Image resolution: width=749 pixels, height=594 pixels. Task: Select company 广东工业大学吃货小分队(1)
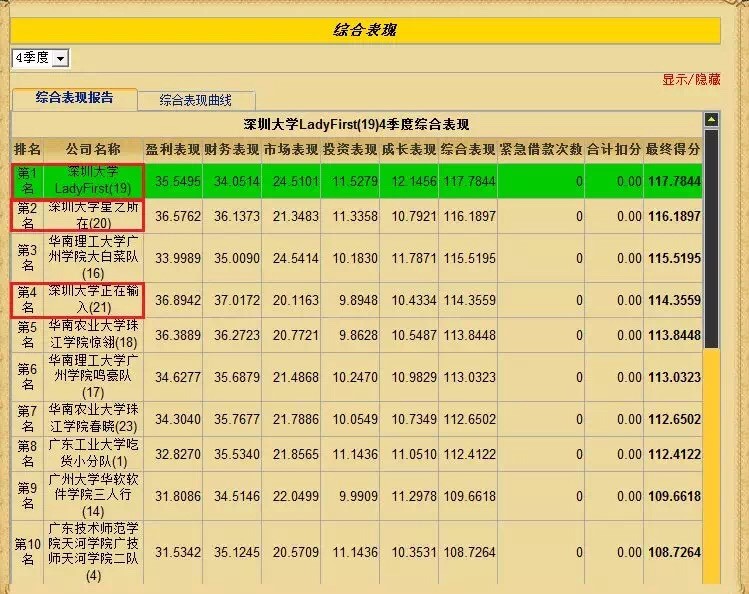[x=93, y=454]
